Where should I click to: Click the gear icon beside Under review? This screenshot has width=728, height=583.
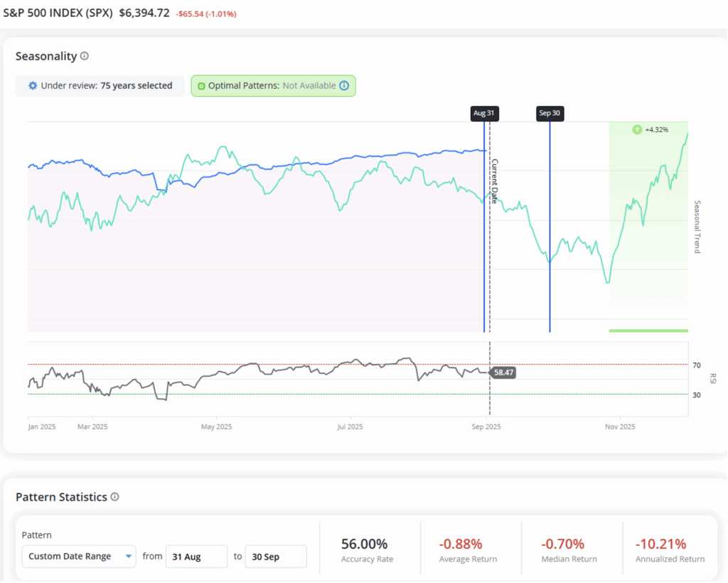[33, 85]
